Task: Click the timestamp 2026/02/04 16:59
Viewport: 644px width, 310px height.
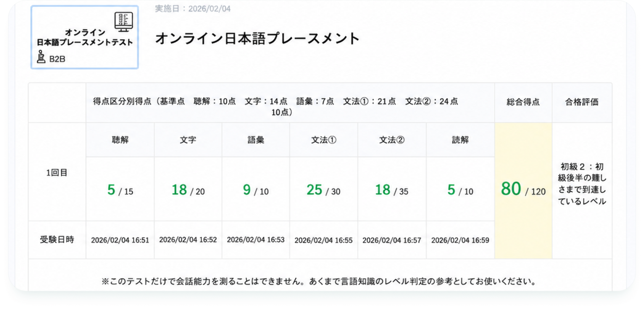Action: [460, 240]
